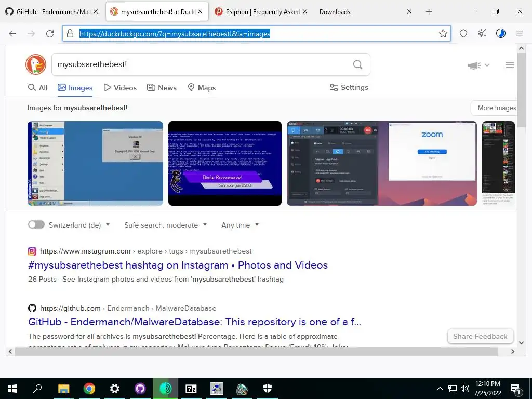Bookmark this page with the star icon
Image resolution: width=532 pixels, height=399 pixels.
[x=443, y=33]
